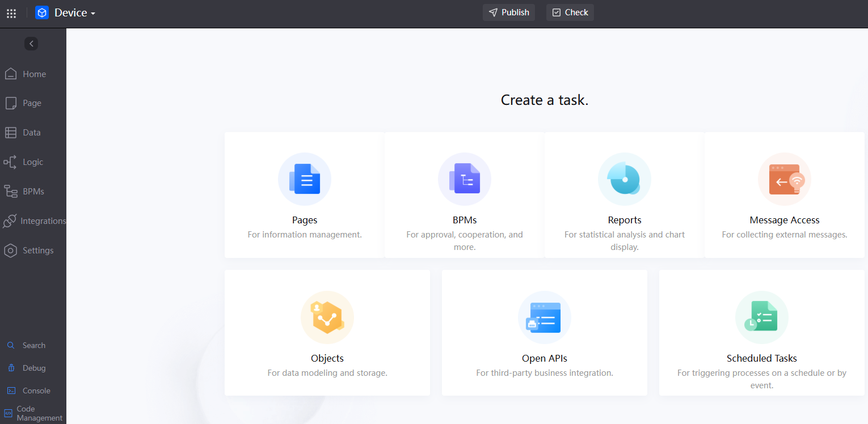The image size is (868, 424).
Task: Select the BPMs card title
Action: tap(465, 220)
